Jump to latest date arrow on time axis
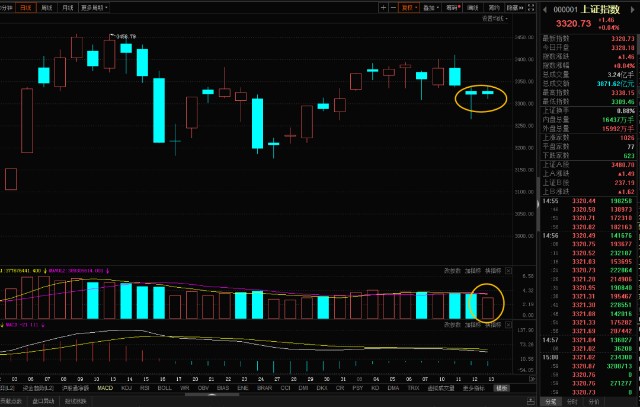This screenshot has height=407, width=640. click(x=532, y=379)
